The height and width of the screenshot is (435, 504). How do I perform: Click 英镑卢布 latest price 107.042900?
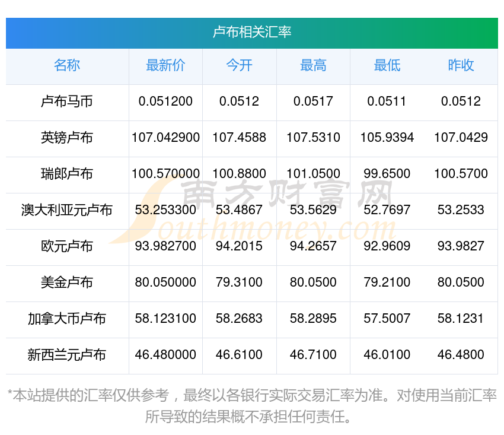point(165,138)
